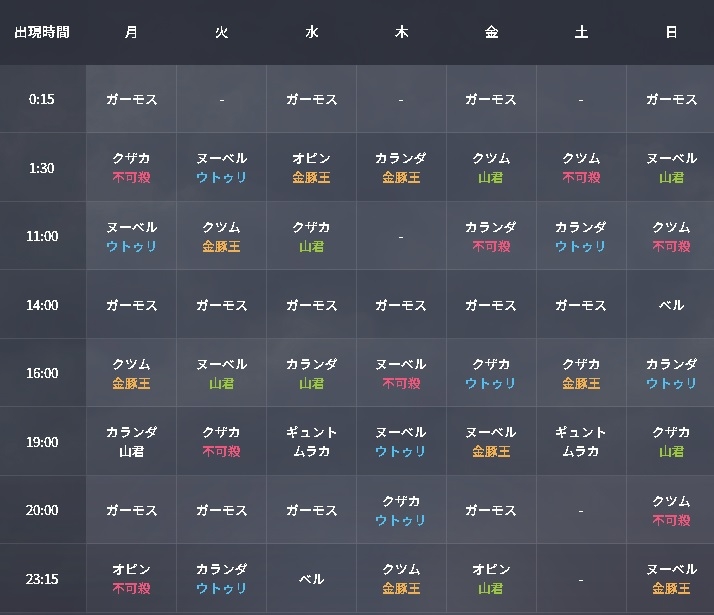The height and width of the screenshot is (615, 714).
Task: Select the 14:00 time row label
Action: [x=42, y=305]
